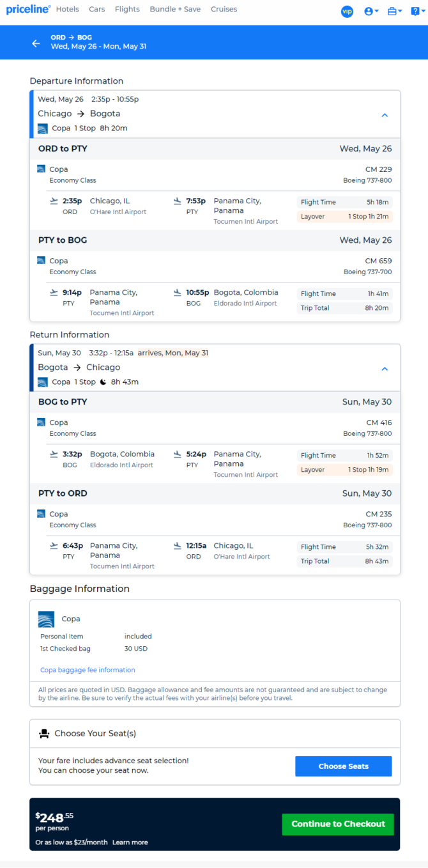Click the Trip Total 8h 20m row
Viewport: 428px width, 868px height.
pyautogui.click(x=345, y=308)
